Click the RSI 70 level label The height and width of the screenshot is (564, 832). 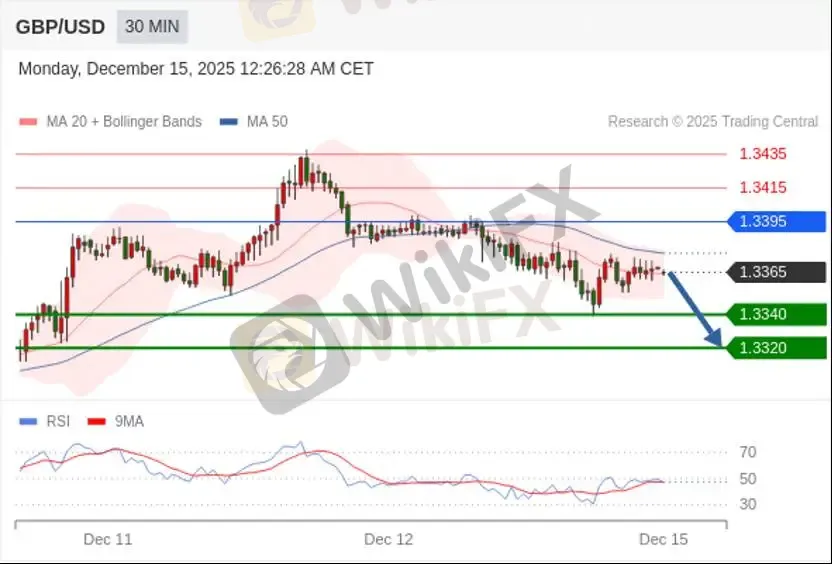click(x=748, y=452)
